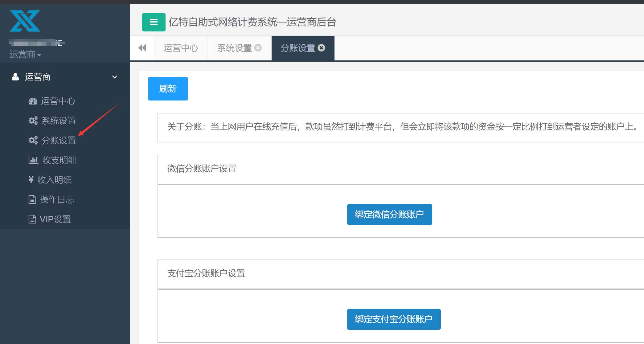Open the 运营商 user dropdown under username

[x=25, y=55]
